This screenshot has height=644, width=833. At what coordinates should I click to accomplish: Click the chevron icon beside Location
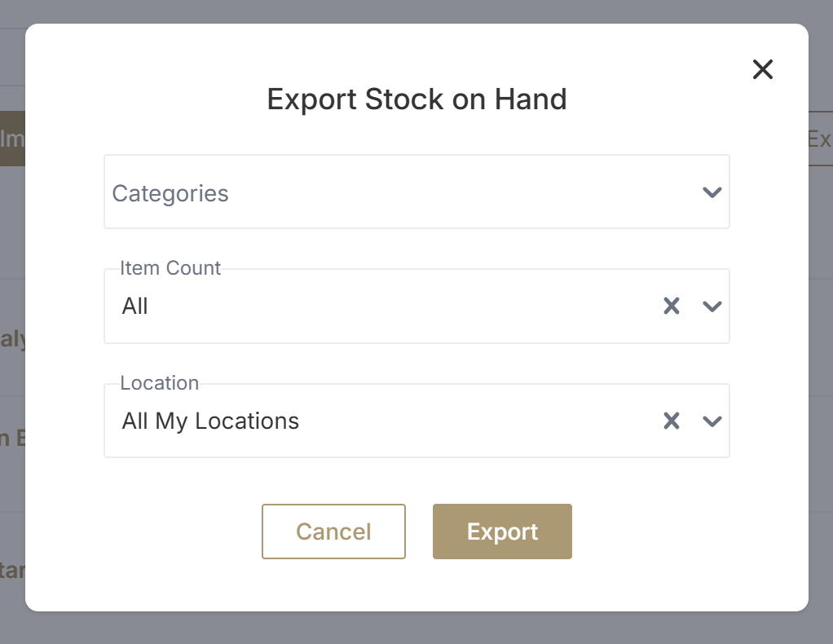(x=712, y=421)
